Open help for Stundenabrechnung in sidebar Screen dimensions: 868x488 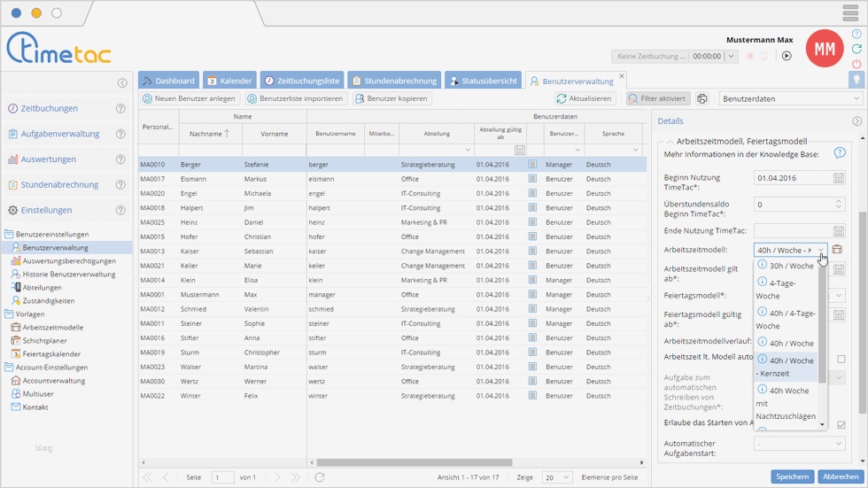(x=120, y=185)
